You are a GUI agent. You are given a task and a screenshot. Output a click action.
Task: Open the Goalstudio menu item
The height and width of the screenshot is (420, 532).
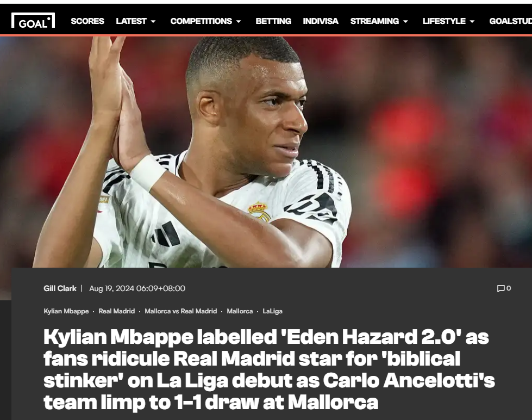pos(510,21)
